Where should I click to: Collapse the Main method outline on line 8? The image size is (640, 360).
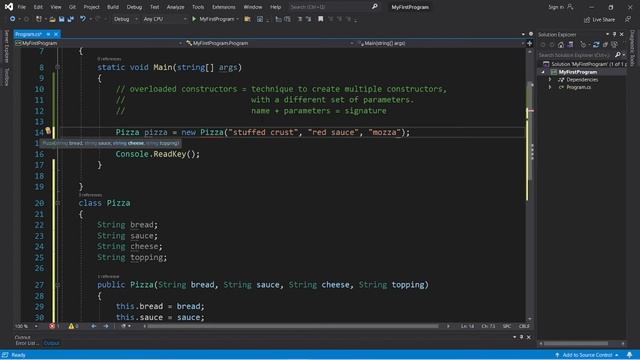(58, 67)
